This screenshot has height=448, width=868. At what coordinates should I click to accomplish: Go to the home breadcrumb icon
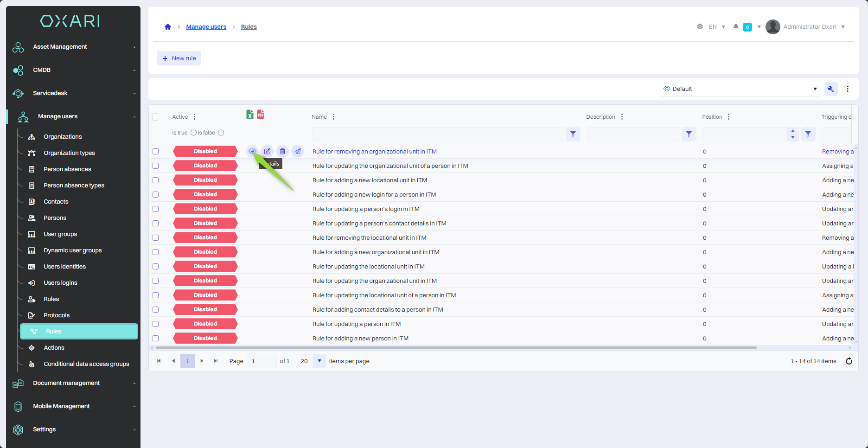click(x=168, y=27)
